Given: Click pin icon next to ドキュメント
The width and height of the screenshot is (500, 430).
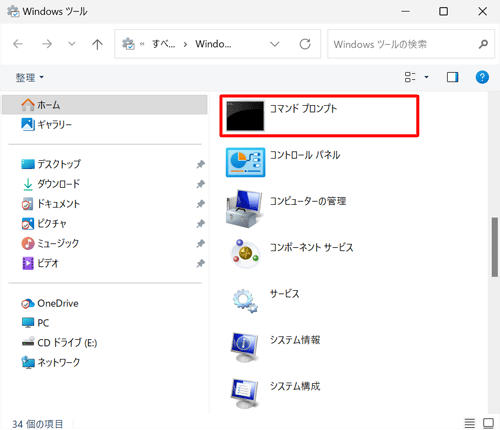Looking at the screenshot, I should click(200, 204).
